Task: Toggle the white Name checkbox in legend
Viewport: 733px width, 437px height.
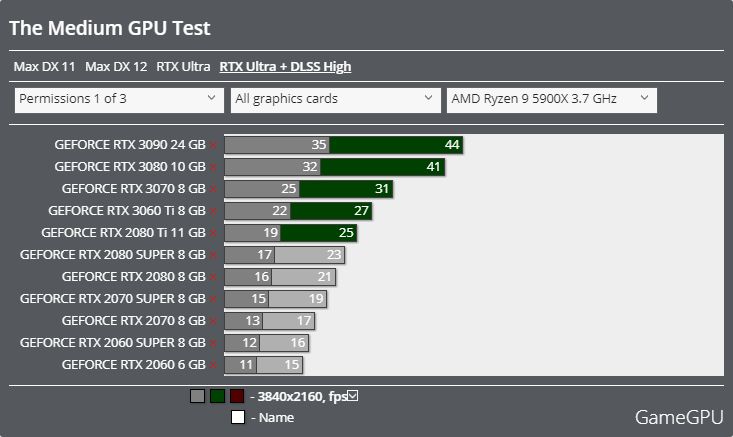Action: click(x=238, y=418)
